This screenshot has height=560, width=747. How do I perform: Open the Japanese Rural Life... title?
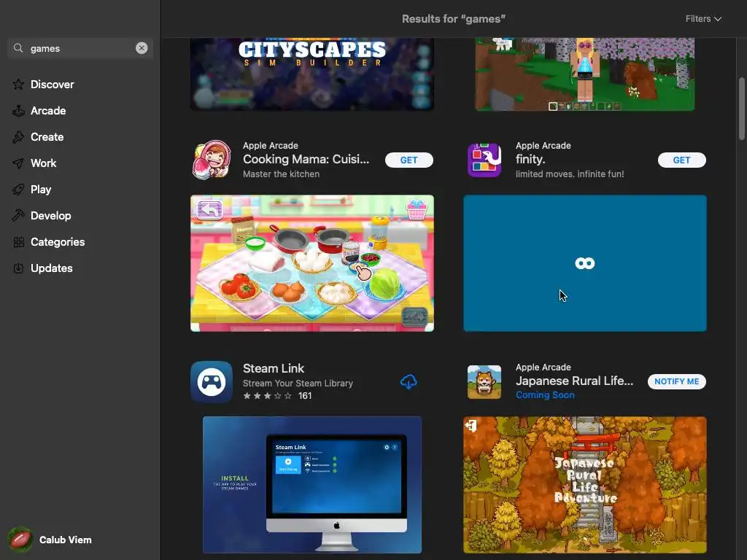click(x=575, y=381)
